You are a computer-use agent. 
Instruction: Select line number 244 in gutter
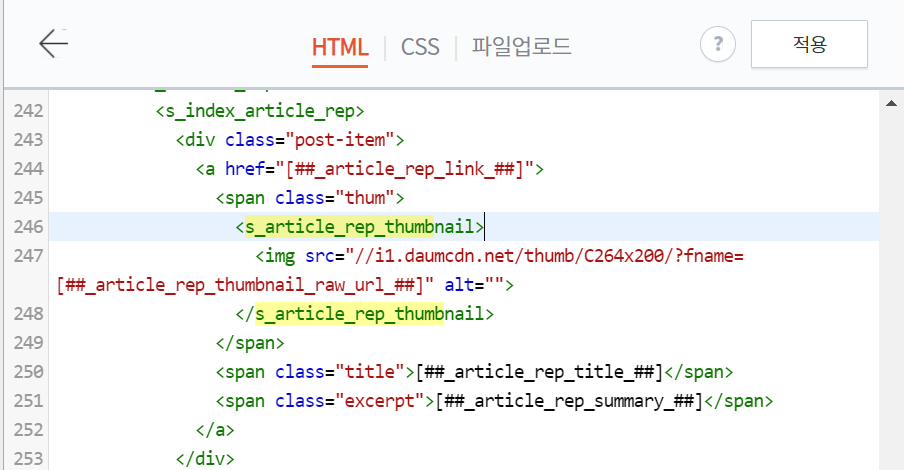pos(28,168)
